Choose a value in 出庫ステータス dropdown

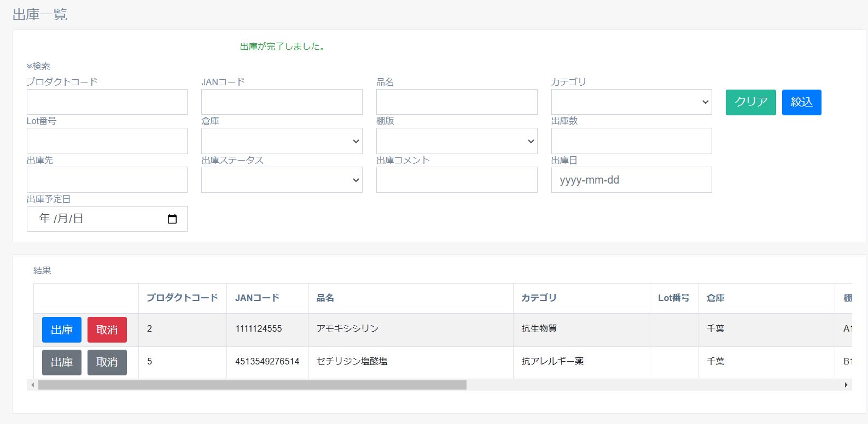coord(281,180)
